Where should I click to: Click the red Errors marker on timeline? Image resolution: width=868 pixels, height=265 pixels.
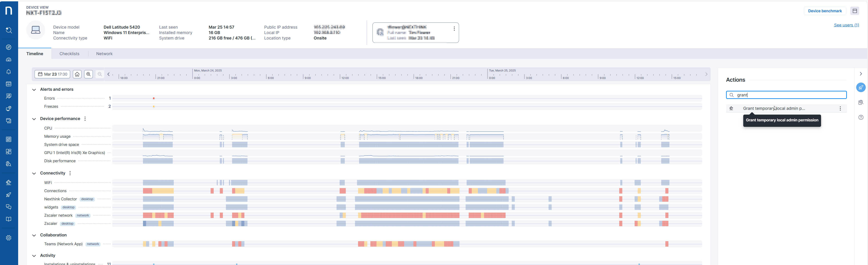coord(154,98)
